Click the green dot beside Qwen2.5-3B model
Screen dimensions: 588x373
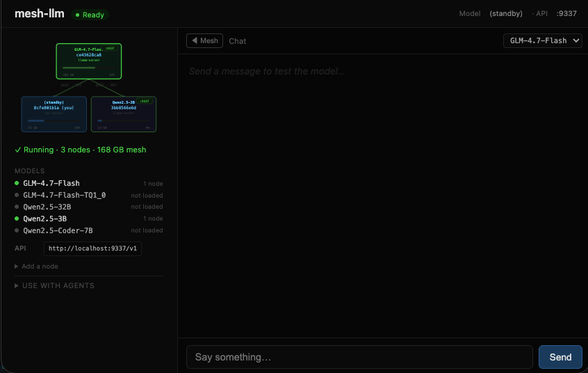point(17,219)
